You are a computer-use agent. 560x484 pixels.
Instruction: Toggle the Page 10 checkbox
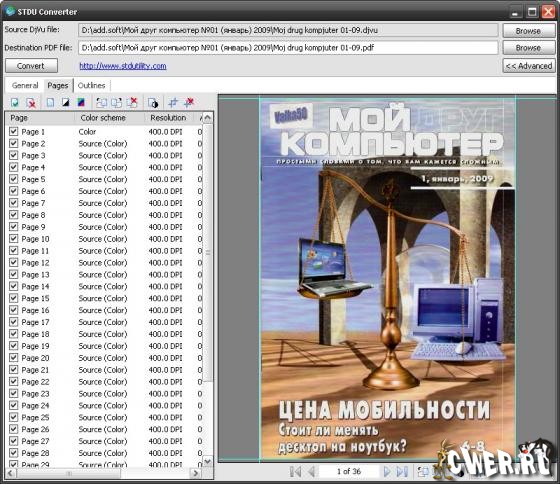tap(14, 239)
